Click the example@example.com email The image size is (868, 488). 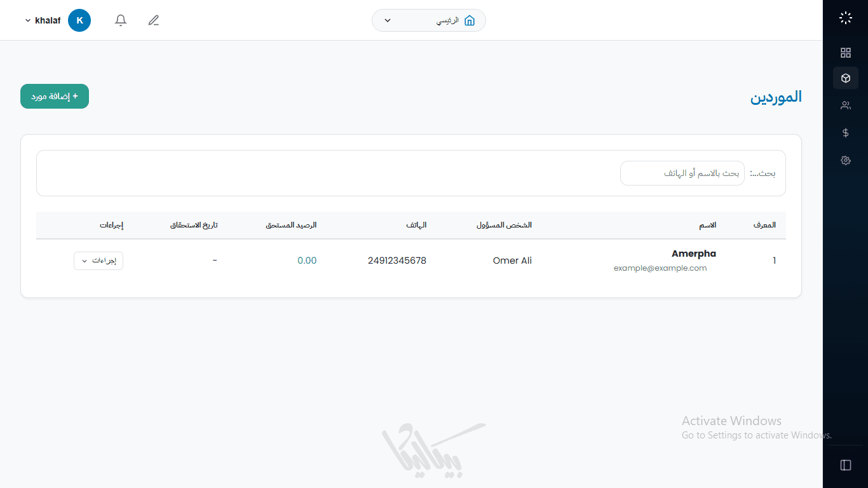[660, 268]
